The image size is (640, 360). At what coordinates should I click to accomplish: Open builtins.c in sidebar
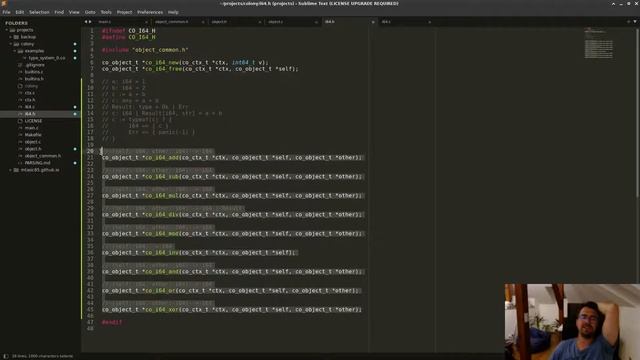(x=33, y=72)
